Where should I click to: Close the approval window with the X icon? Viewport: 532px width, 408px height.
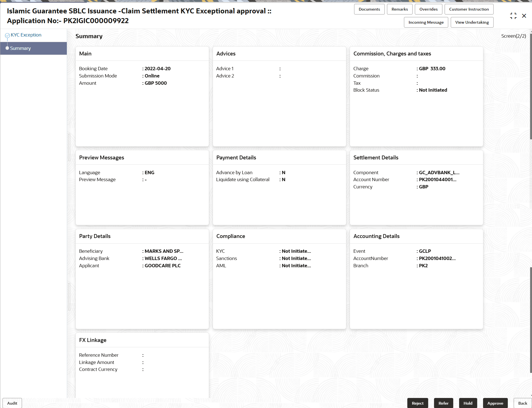[x=524, y=16]
